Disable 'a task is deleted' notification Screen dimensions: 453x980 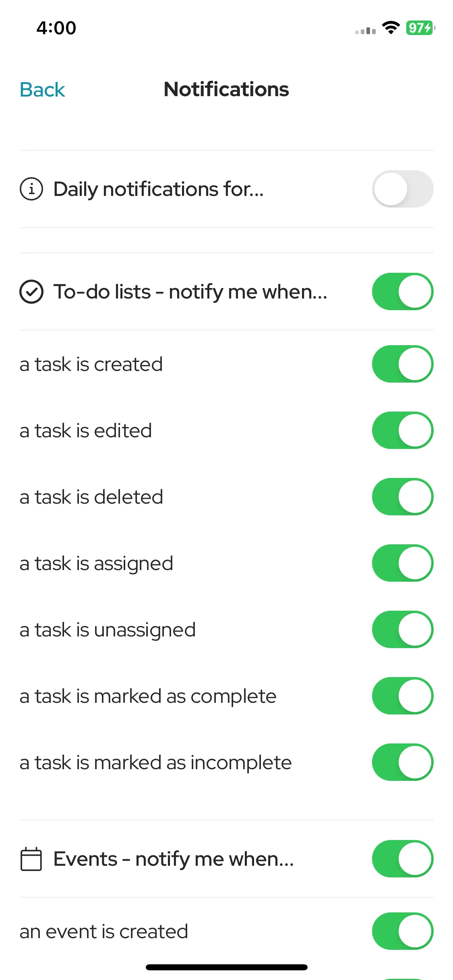pos(403,497)
